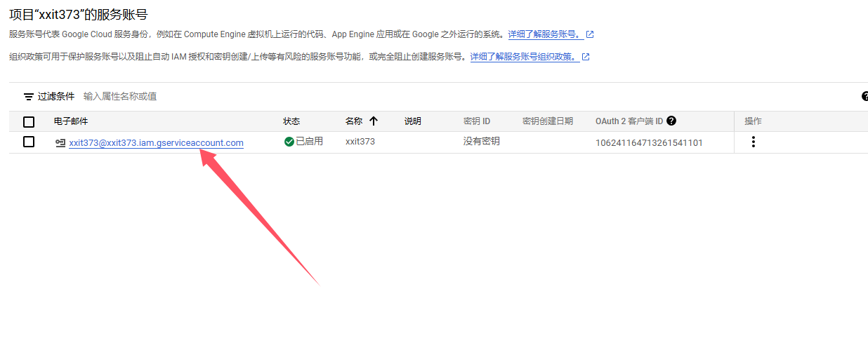Click the page title 项目"xxit373"的服务账号

78,14
